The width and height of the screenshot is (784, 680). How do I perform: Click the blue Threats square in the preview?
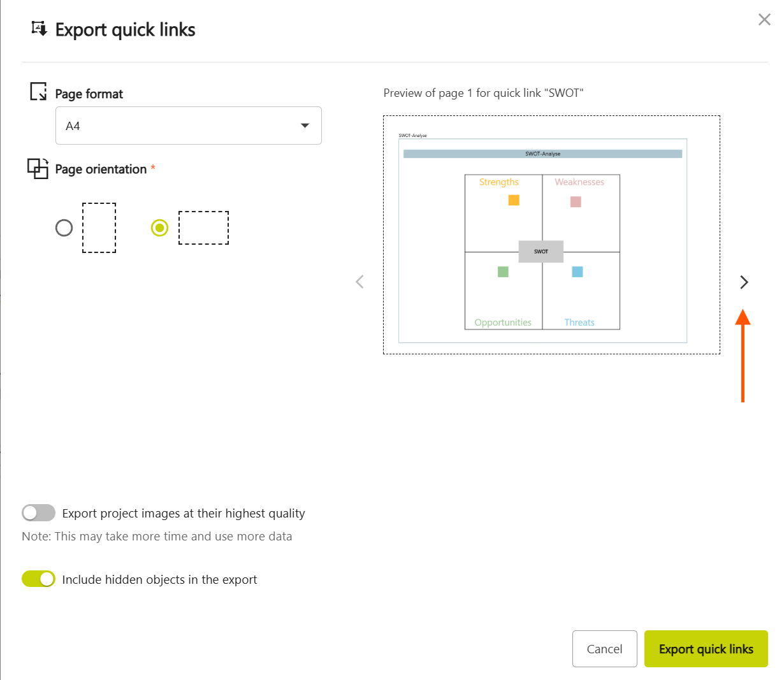click(x=577, y=271)
